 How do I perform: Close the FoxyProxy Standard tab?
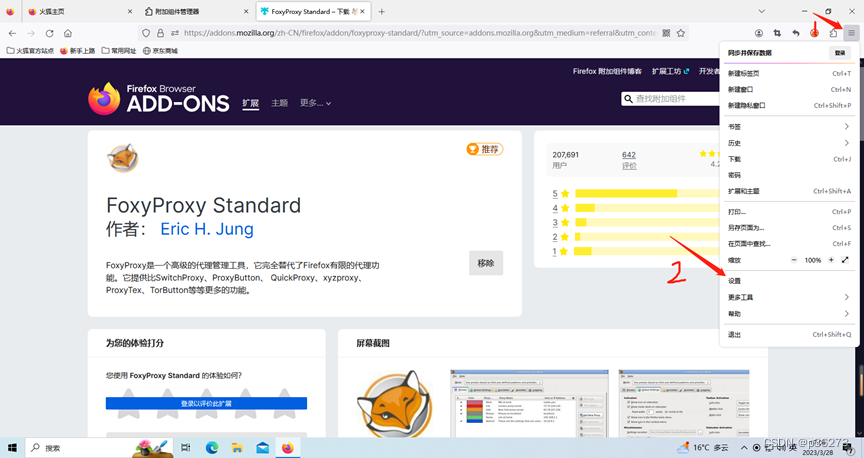[363, 11]
